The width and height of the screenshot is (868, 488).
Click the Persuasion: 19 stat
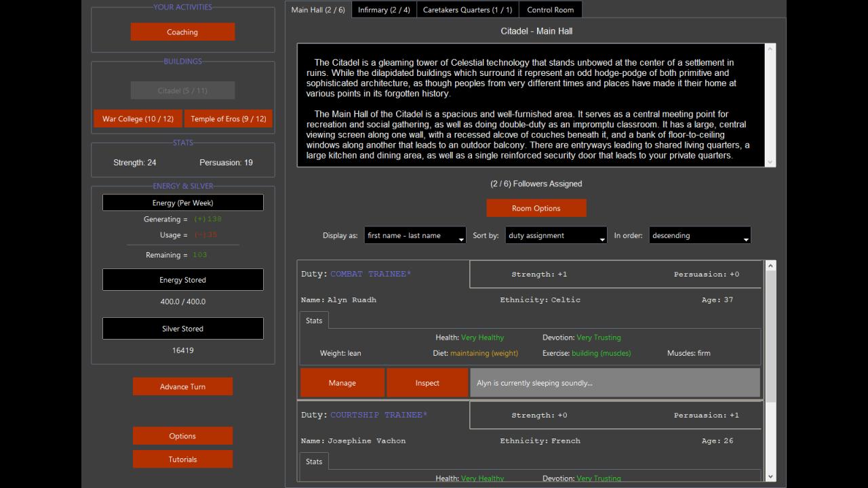226,163
